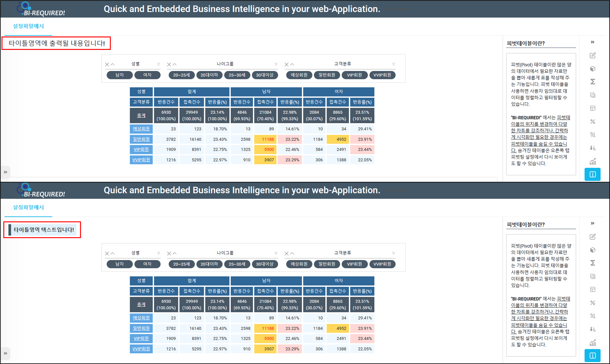
Task: Toggle the VIP회원 filter pill in top screenshot
Action: (355, 75)
